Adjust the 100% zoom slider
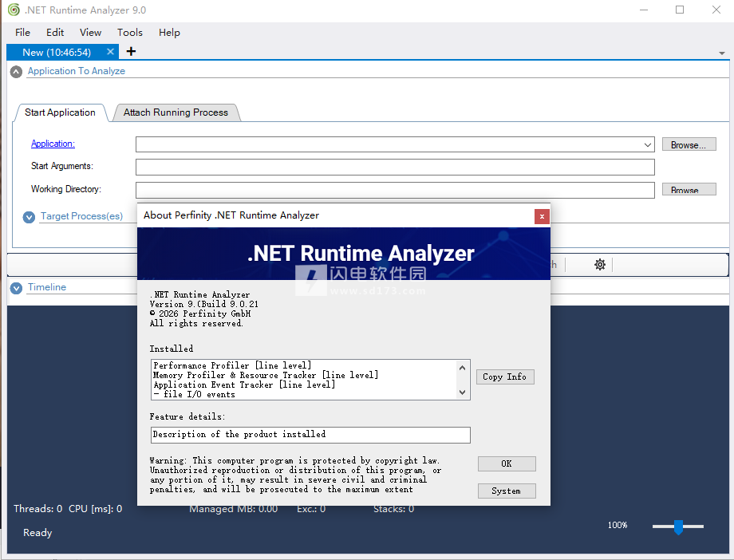Viewport: 734px width, 560px height. [678, 526]
